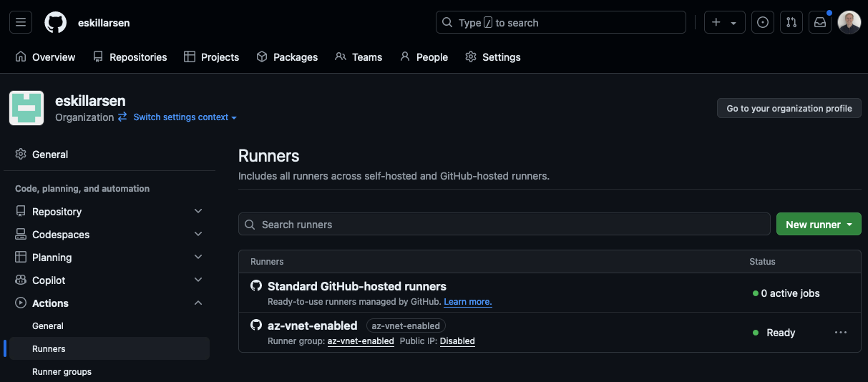Image resolution: width=868 pixels, height=382 pixels.
Task: Click Go to your organization profile
Action: tap(789, 108)
